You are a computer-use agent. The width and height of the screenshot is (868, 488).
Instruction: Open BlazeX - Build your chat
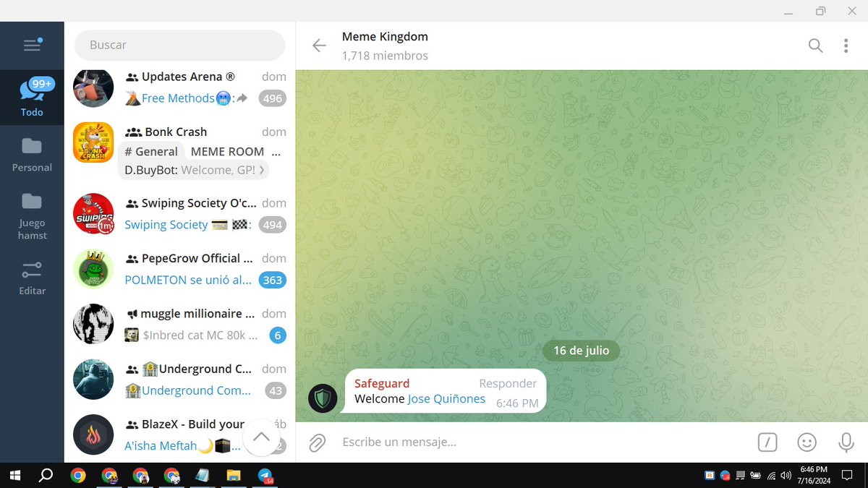180,435
